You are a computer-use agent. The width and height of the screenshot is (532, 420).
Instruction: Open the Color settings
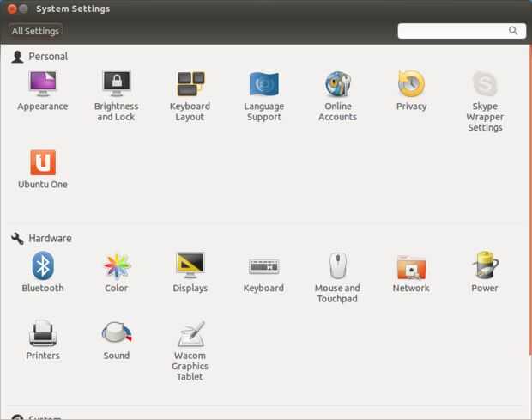[117, 271]
